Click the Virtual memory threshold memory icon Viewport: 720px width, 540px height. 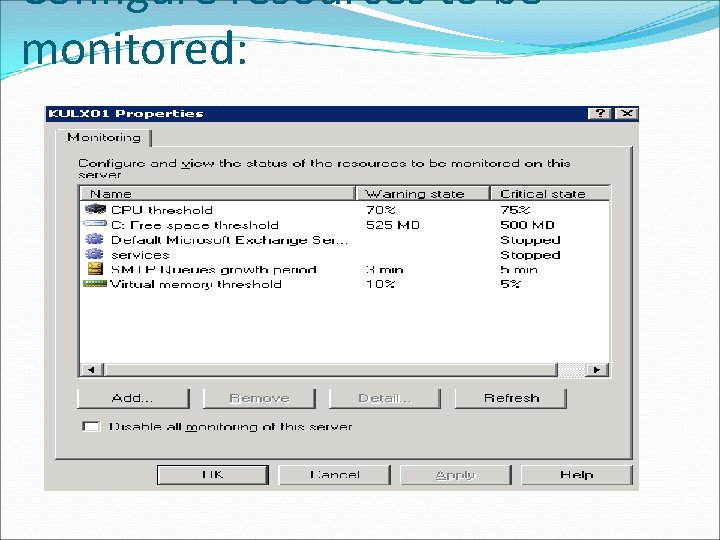95,284
